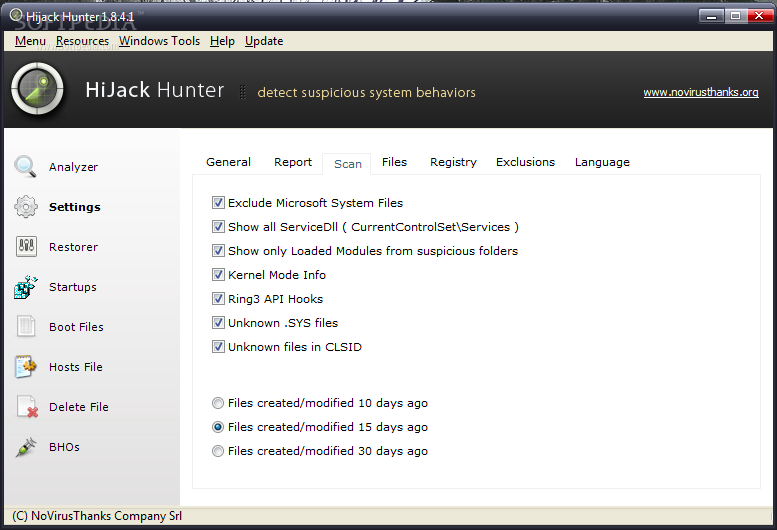Switch to the General tab

pos(228,162)
